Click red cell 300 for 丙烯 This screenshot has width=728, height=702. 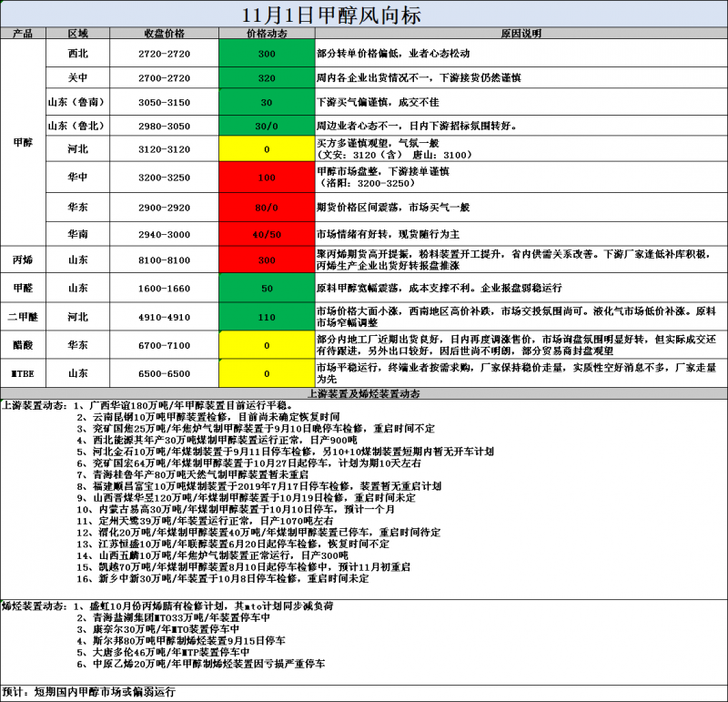pos(267,259)
